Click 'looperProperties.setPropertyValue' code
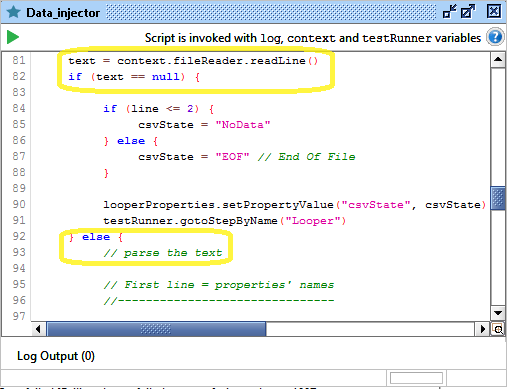 (218, 205)
